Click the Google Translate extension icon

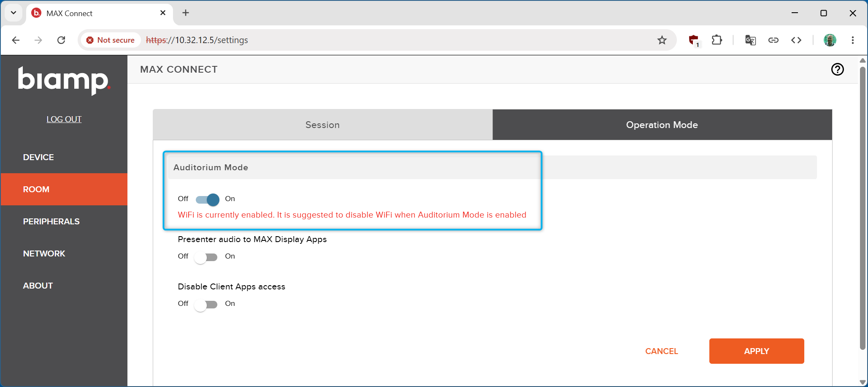pyautogui.click(x=750, y=40)
